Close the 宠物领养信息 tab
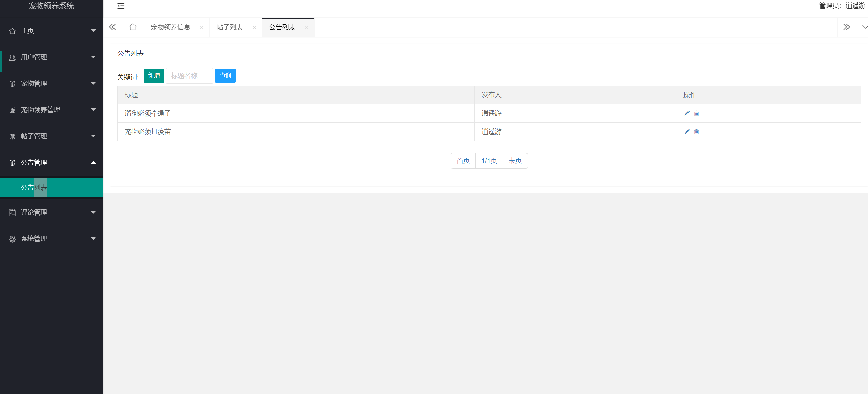Screen dimensions: 868x394 pyautogui.click(x=202, y=28)
